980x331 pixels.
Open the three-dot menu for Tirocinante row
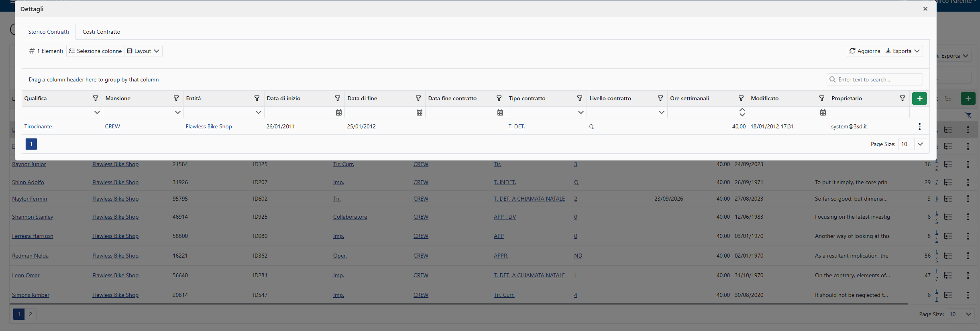coord(919,127)
